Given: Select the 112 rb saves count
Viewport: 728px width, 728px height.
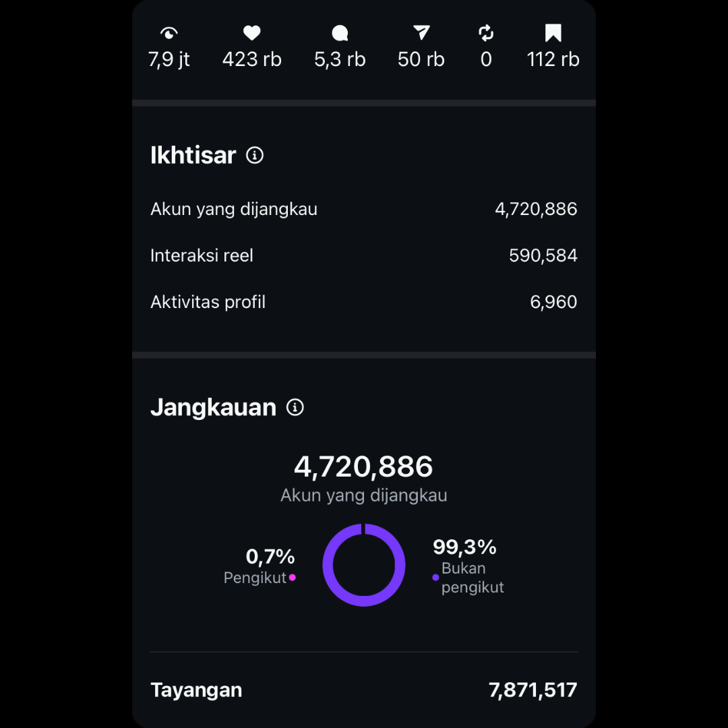Looking at the screenshot, I should pos(553,59).
